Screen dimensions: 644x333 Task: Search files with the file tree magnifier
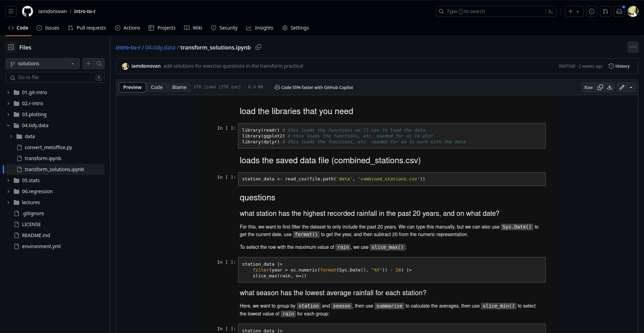tap(99, 63)
